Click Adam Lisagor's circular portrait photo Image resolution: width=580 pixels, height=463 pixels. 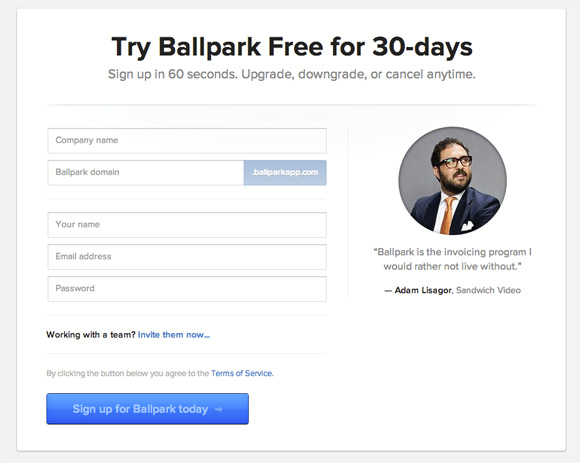452,181
